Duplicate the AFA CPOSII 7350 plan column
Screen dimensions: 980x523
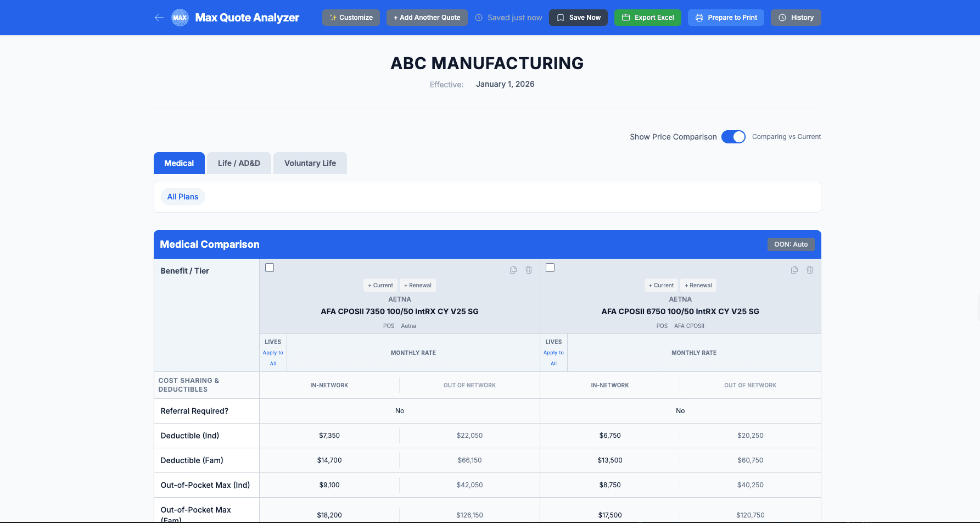click(x=513, y=270)
